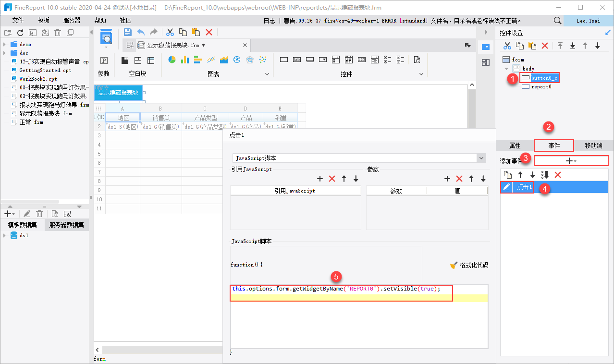614x364 pixels.
Task: Click the search icon in menu bar
Action: (x=557, y=21)
